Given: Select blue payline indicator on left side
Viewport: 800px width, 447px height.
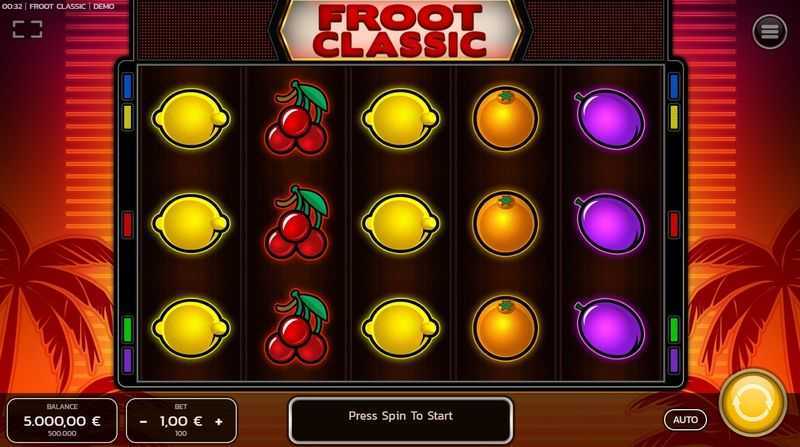Looking at the screenshot, I should click(x=128, y=86).
